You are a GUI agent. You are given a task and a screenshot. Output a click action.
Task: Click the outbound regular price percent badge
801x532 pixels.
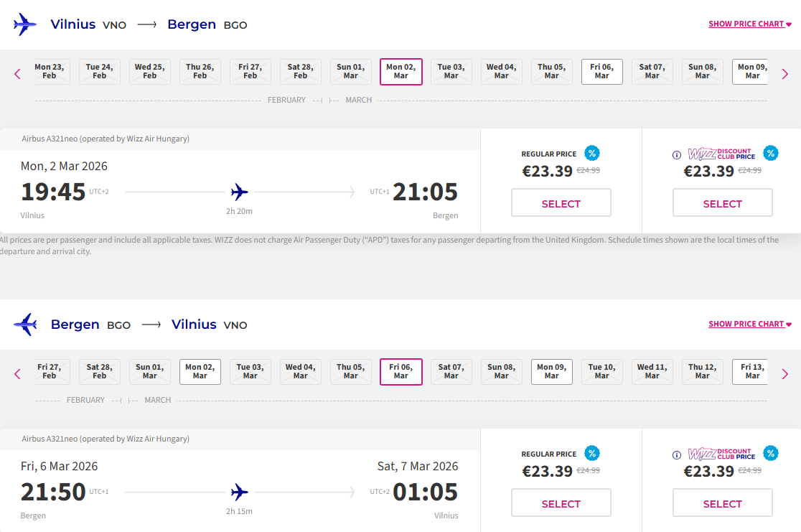pyautogui.click(x=592, y=153)
